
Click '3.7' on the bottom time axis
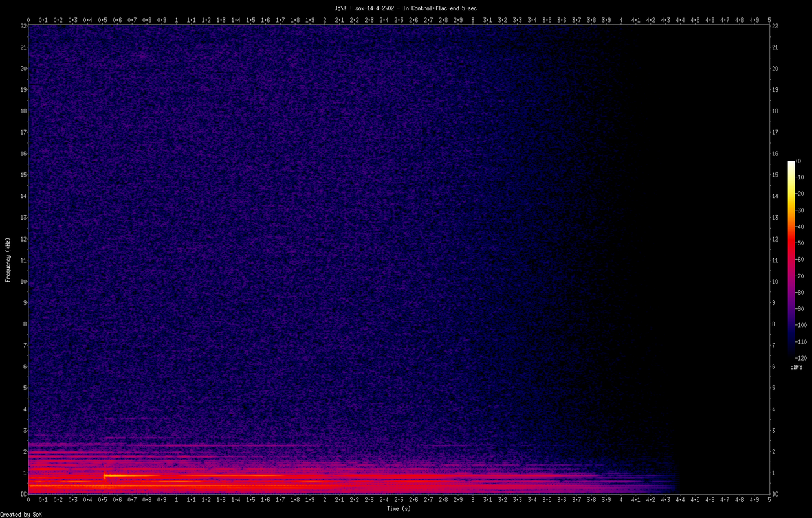(576, 500)
